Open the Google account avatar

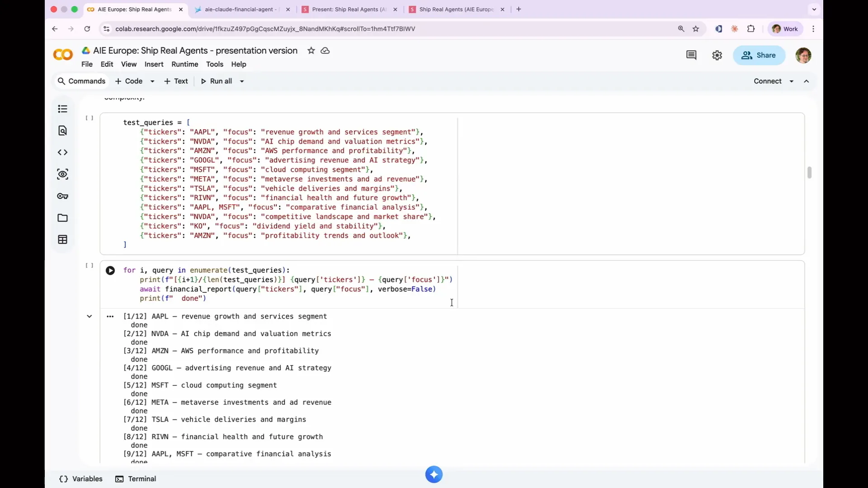coord(803,55)
